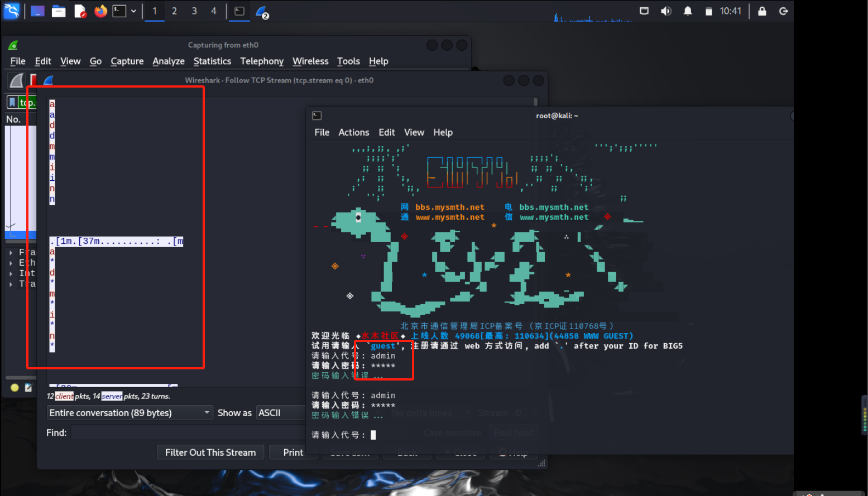Open the file manager from the panel
Viewport: 868px width, 496px height.
[x=59, y=11]
